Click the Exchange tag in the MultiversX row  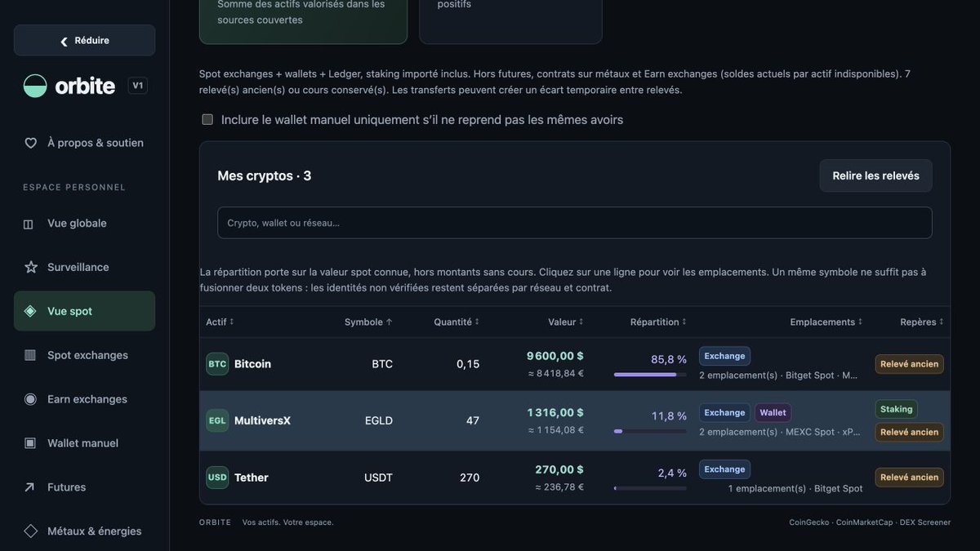(x=724, y=413)
